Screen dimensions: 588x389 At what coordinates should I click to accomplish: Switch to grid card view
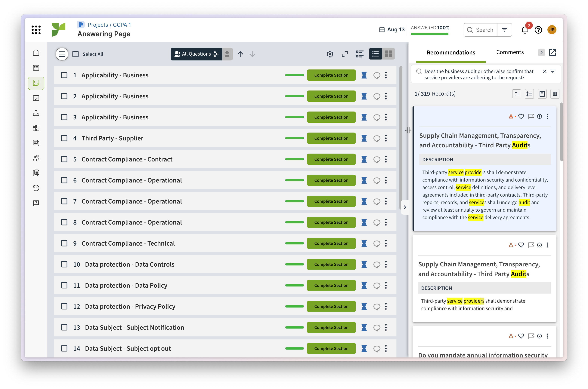[388, 54]
